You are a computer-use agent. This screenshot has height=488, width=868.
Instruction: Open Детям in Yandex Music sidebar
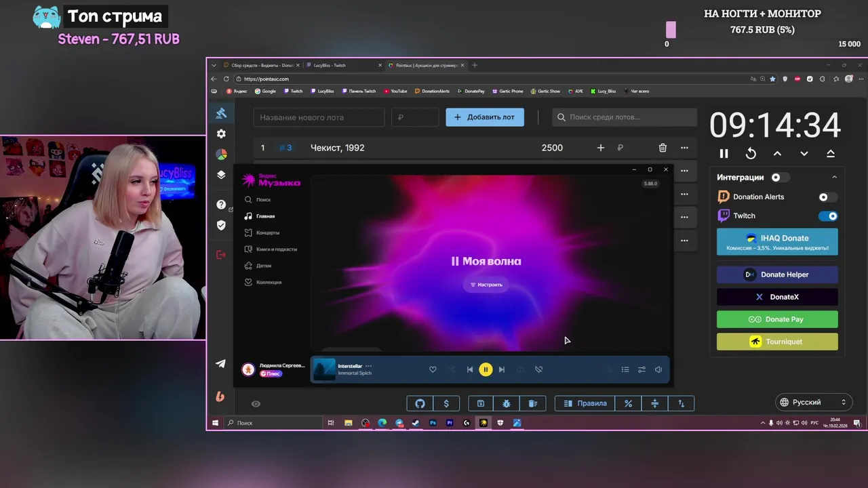coord(264,266)
